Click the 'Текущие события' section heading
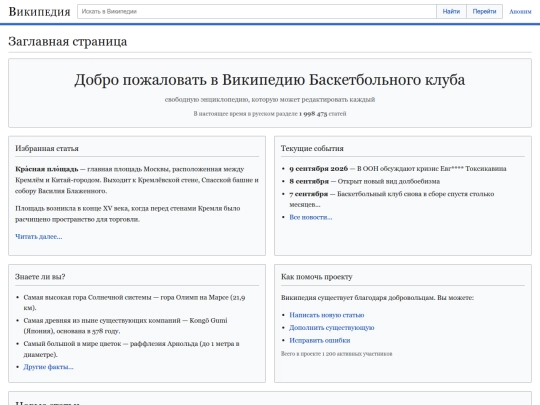 tap(312, 148)
